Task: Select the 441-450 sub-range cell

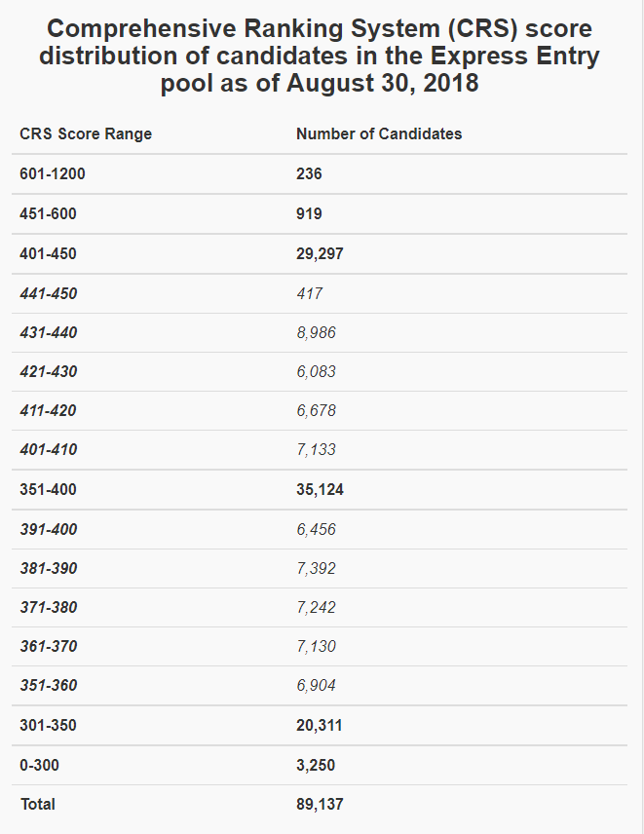Action: [48, 293]
